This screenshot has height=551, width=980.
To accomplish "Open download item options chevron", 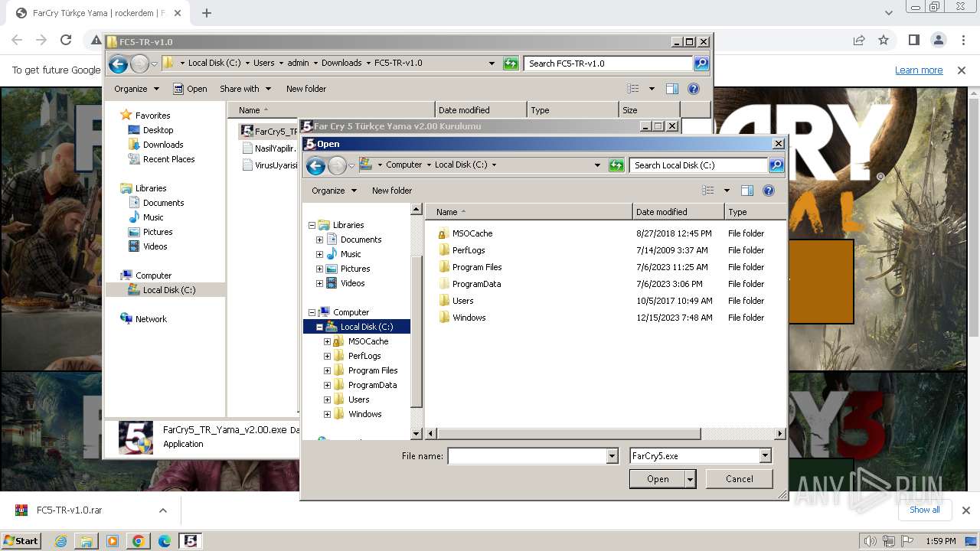I will click(x=162, y=510).
